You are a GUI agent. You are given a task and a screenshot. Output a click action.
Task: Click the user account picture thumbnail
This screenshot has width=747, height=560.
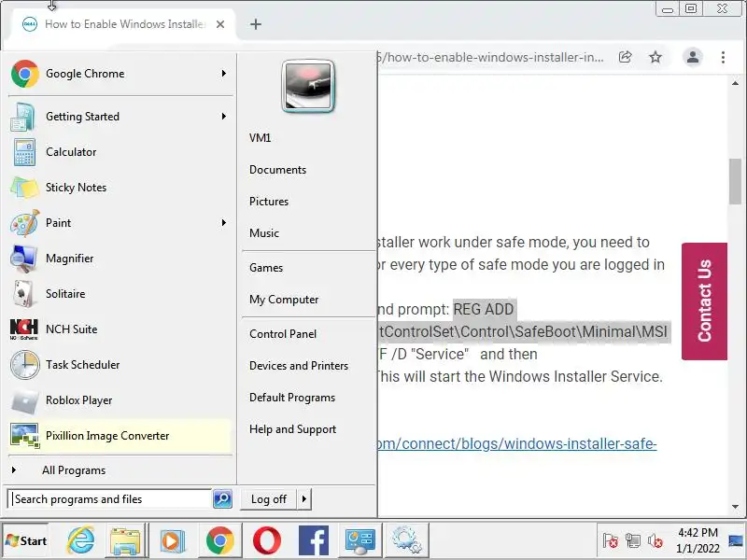click(x=308, y=86)
